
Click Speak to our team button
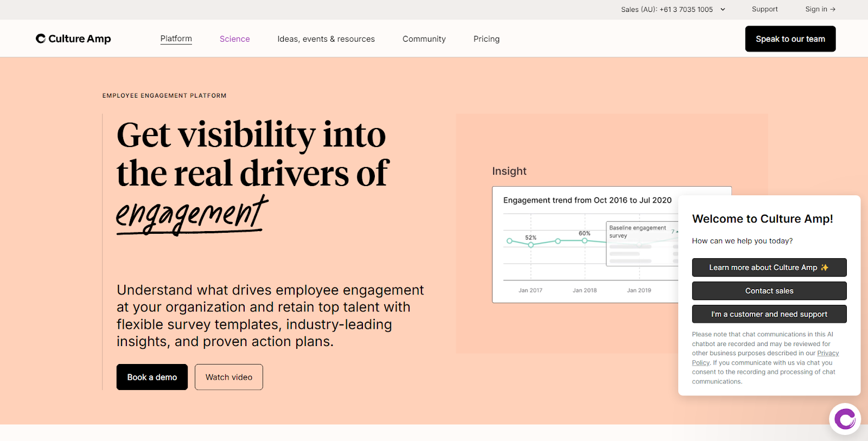[790, 39]
